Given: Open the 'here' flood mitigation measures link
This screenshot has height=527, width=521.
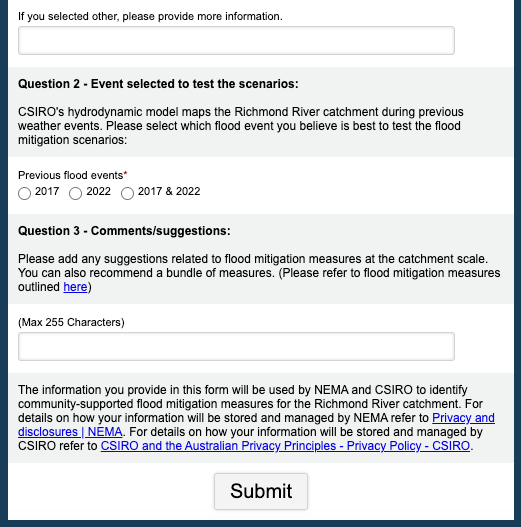Looking at the screenshot, I should tap(75, 287).
